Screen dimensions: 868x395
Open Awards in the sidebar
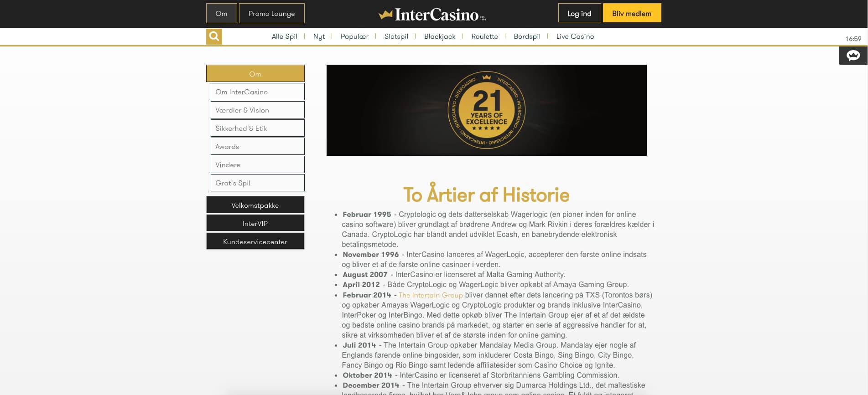tap(258, 146)
